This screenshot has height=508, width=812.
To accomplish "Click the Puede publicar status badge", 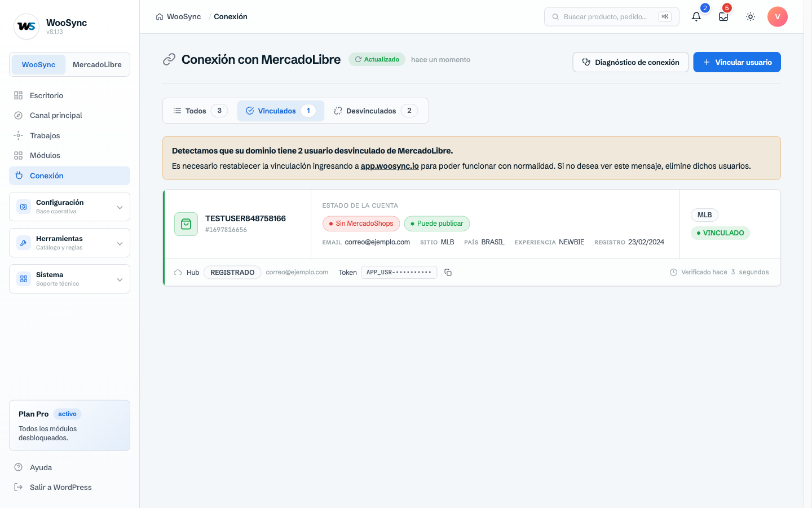I will point(437,224).
